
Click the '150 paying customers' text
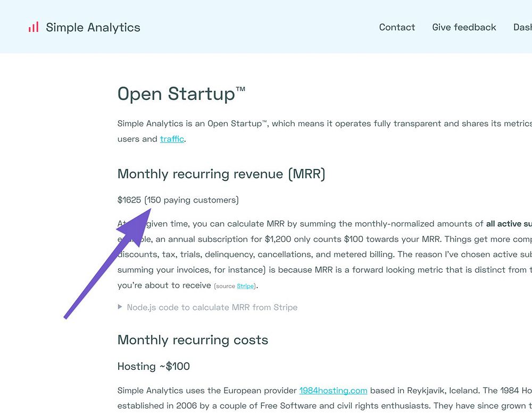tap(193, 200)
